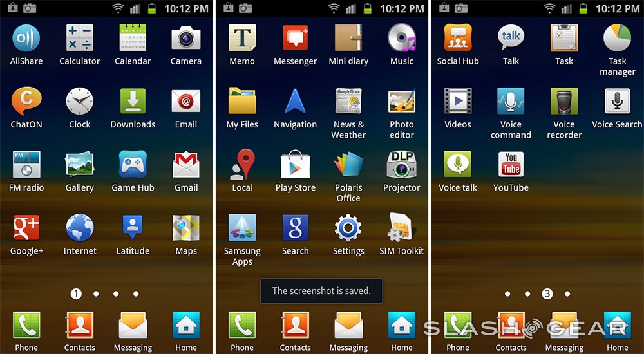Viewport: 644px width, 354px height.
Task: Launch Navigation app
Action: (x=296, y=101)
